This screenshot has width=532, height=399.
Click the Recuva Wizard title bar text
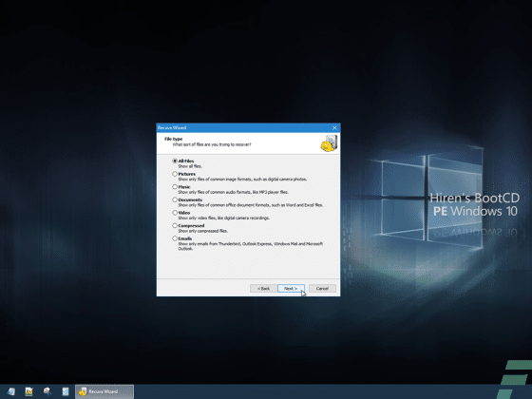[x=172, y=128]
